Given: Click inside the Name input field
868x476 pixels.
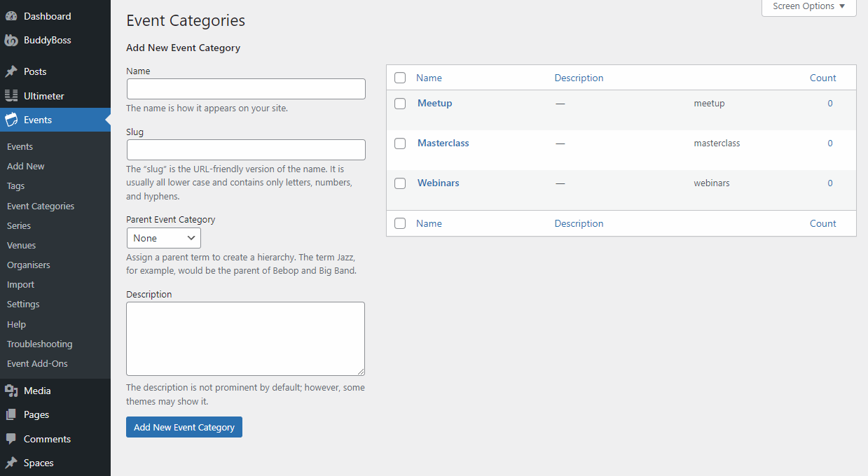Looking at the screenshot, I should pyautogui.click(x=245, y=88).
